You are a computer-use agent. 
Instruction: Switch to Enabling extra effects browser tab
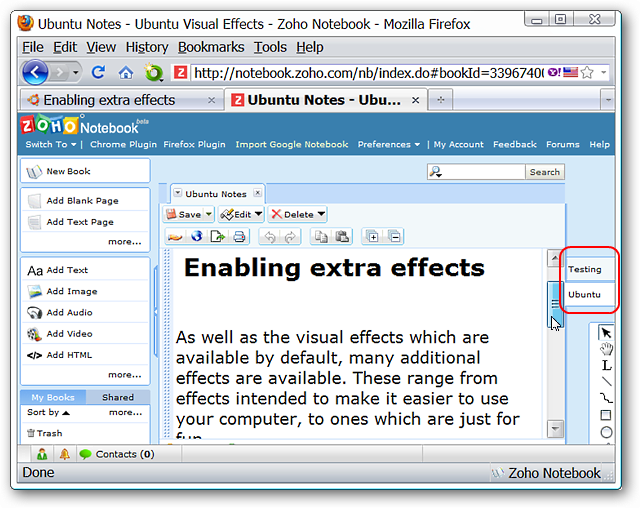(x=121, y=100)
